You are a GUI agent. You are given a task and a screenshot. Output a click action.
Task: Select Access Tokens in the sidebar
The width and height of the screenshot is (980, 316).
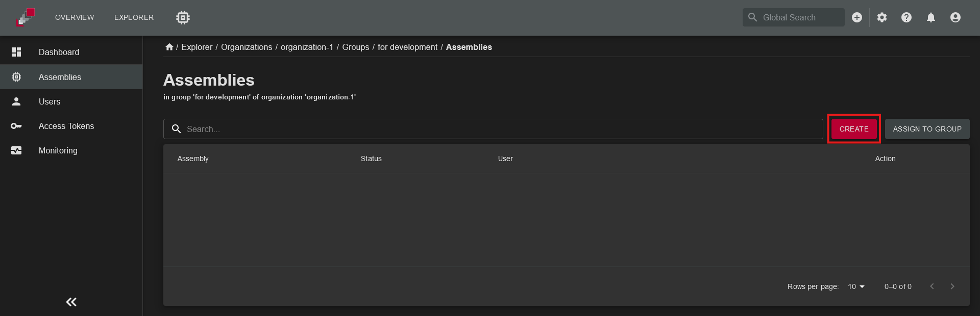[x=71, y=126]
